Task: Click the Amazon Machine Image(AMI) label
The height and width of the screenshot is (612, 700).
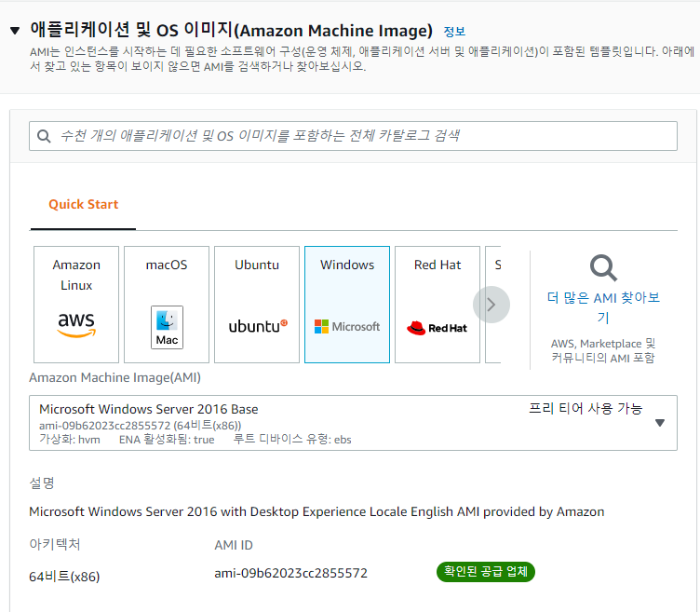Action: click(x=114, y=377)
